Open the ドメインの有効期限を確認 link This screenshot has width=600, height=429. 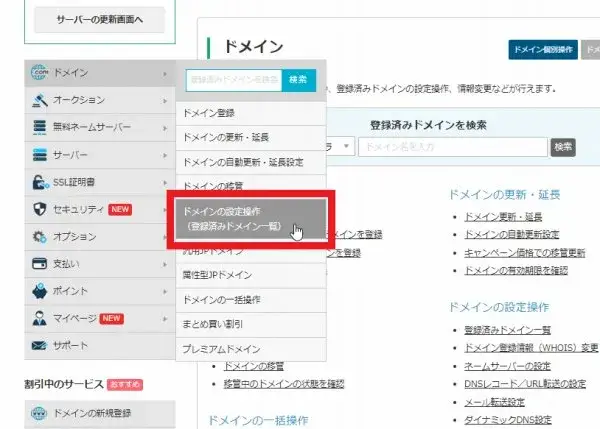[516, 271]
